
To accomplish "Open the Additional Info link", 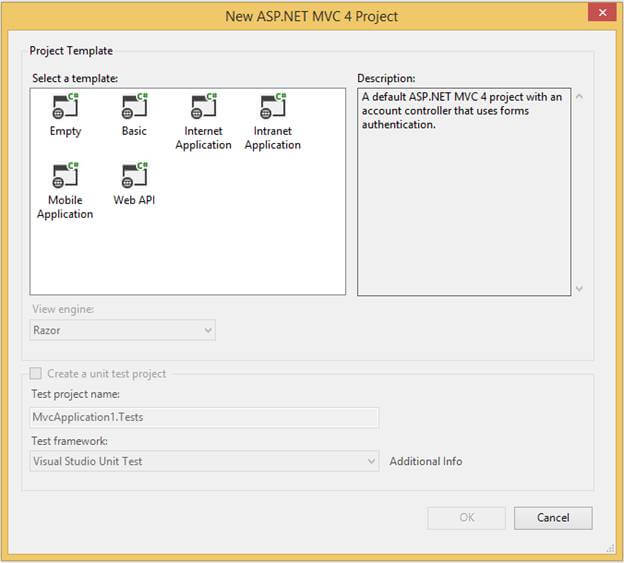I will pos(426,461).
